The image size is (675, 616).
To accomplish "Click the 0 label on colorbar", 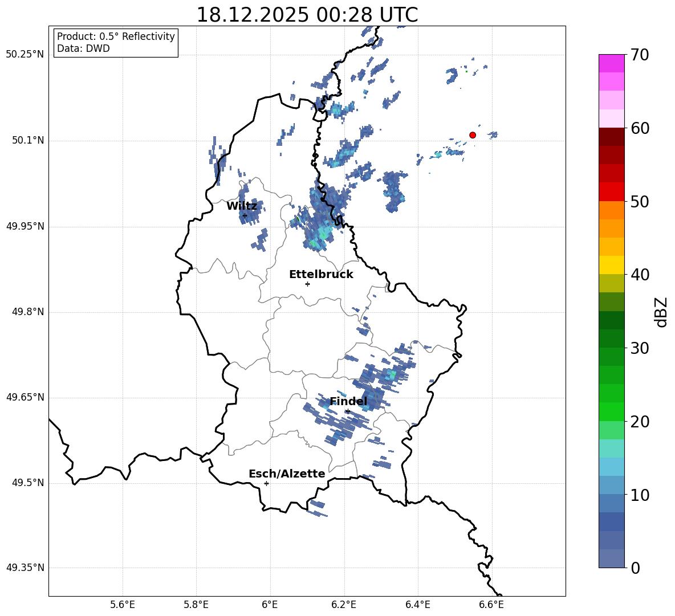I will (x=635, y=568).
